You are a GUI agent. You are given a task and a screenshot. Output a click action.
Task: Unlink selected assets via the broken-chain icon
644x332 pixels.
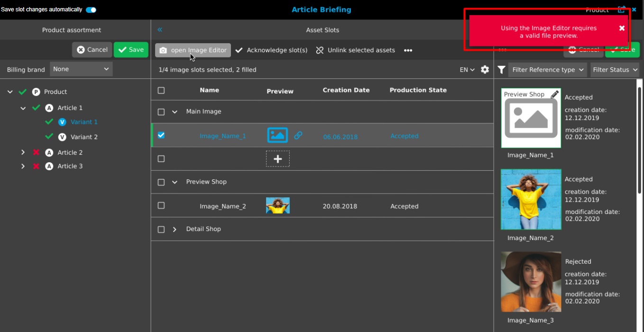pyautogui.click(x=319, y=50)
